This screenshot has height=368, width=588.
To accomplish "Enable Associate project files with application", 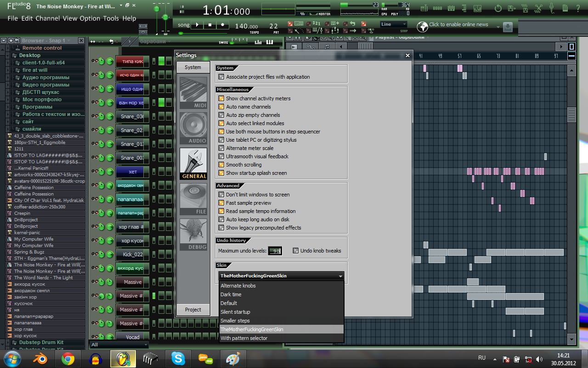I will point(221,77).
